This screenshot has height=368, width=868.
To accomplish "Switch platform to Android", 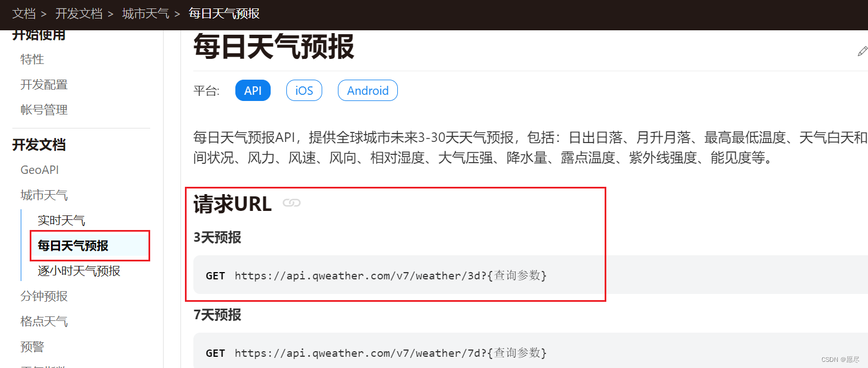I will [368, 90].
